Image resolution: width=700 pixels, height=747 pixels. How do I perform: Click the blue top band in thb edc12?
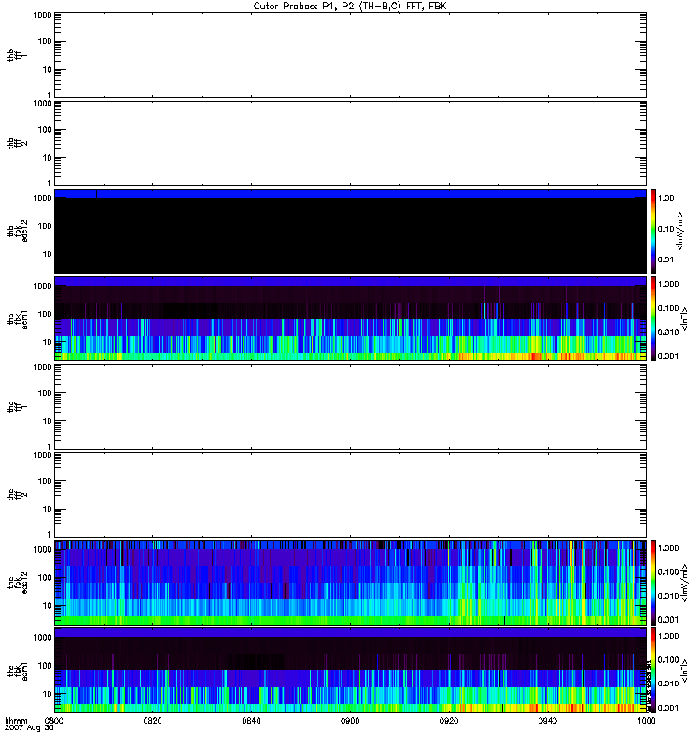tap(350, 193)
